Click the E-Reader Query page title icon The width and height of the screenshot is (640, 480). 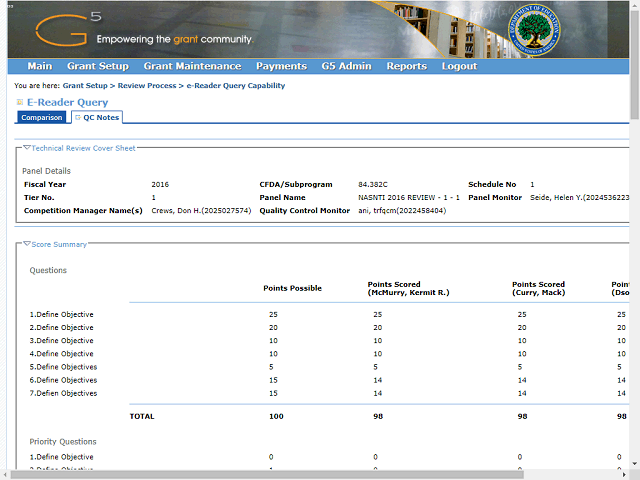click(19, 102)
